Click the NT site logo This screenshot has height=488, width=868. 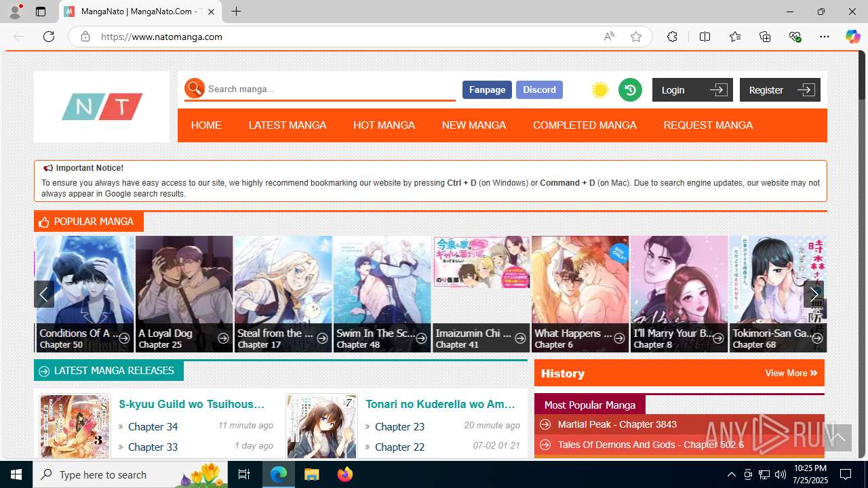click(x=102, y=106)
